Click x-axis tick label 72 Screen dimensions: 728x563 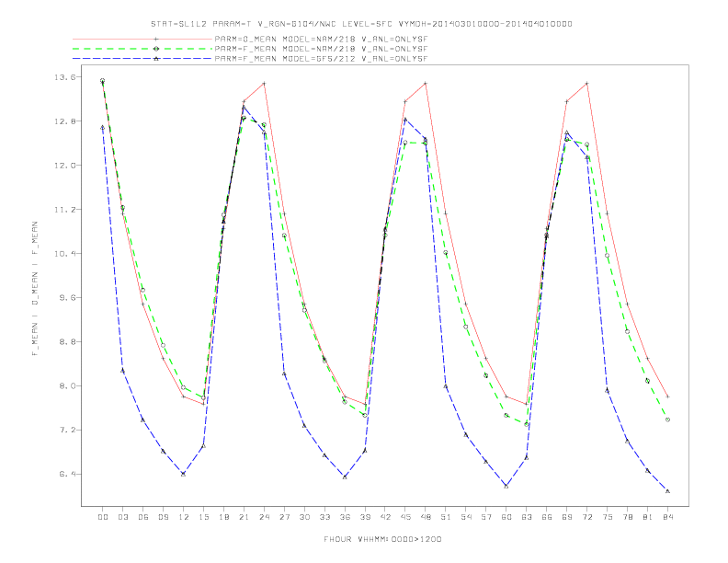[587, 517]
